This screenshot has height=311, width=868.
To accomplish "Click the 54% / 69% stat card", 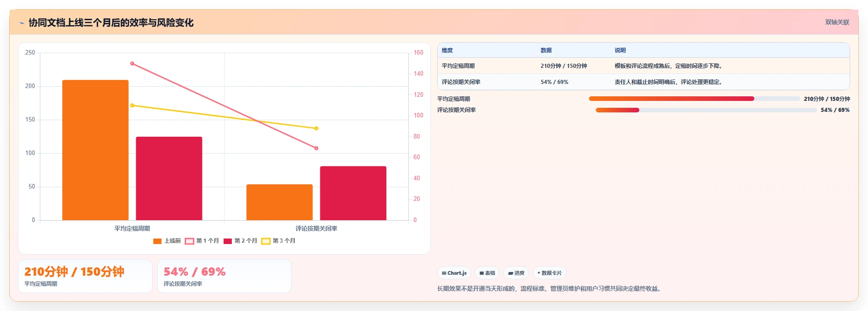I will click(224, 276).
